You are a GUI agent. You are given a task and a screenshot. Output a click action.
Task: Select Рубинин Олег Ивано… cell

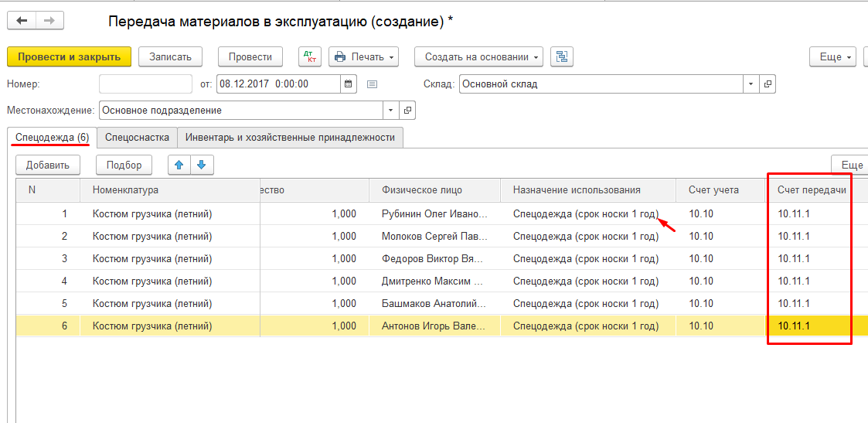tap(434, 213)
